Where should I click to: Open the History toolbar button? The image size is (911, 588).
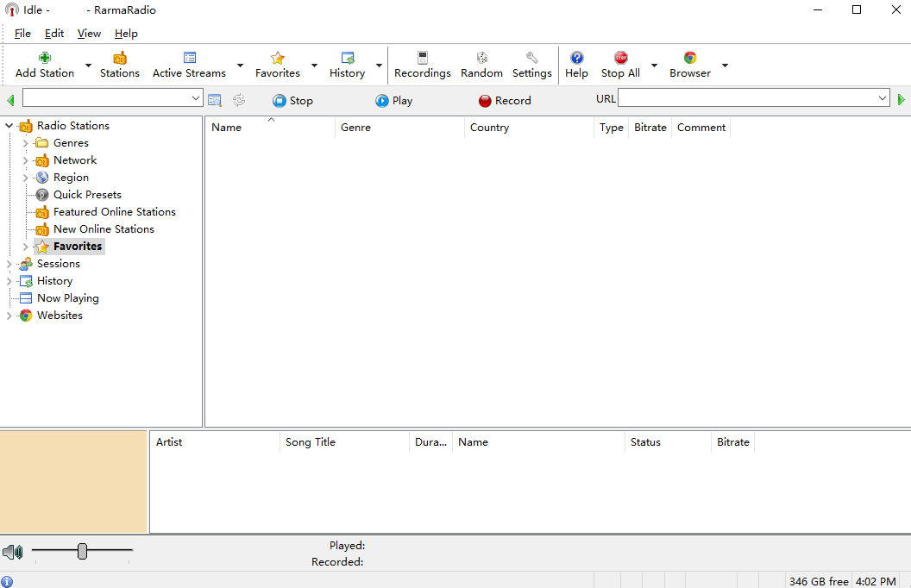coord(348,65)
